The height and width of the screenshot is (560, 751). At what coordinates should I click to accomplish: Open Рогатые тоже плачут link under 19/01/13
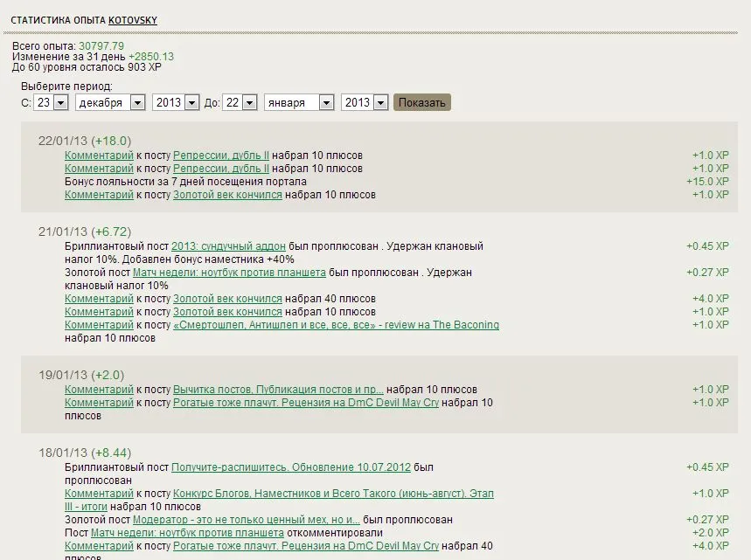pyautogui.click(x=306, y=403)
